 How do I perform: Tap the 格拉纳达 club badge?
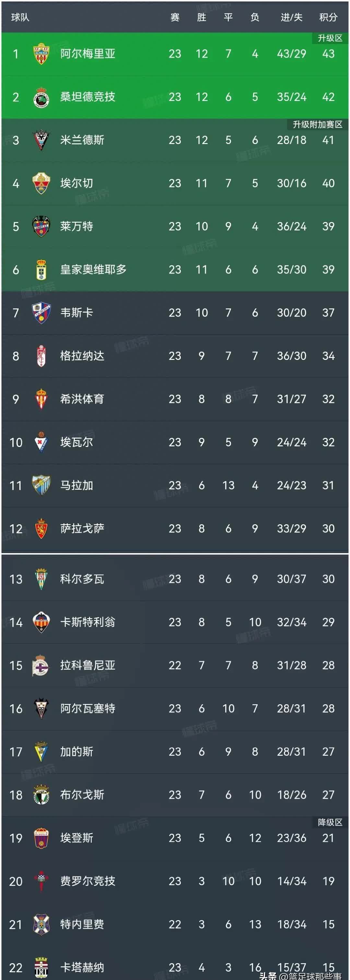[41, 356]
